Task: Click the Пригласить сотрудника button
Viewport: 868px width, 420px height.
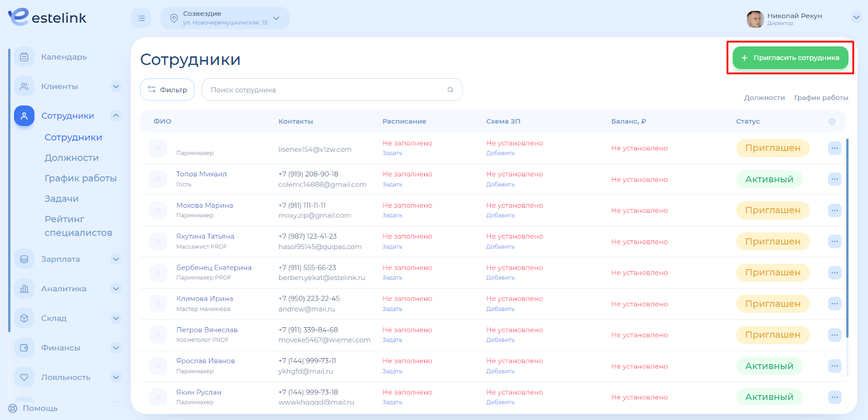Action: (x=790, y=58)
